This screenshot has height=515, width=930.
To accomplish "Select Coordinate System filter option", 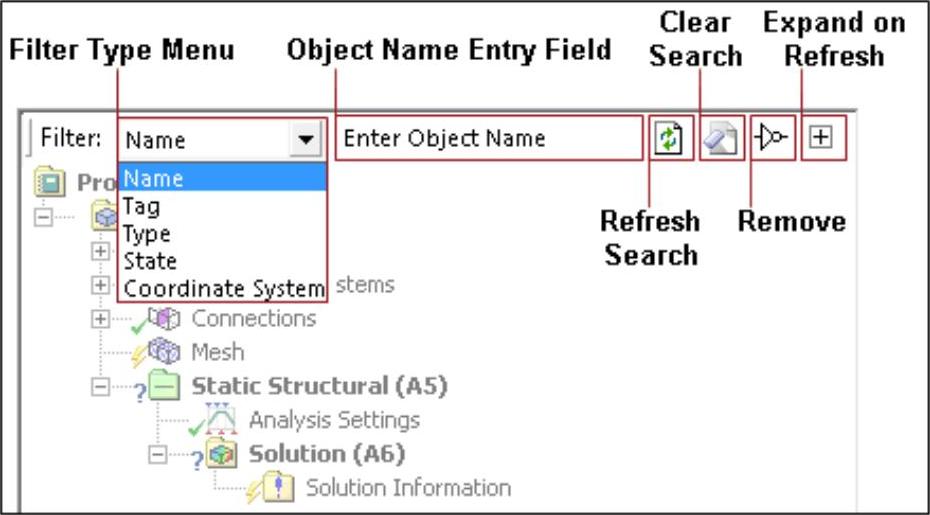I will point(224,289).
